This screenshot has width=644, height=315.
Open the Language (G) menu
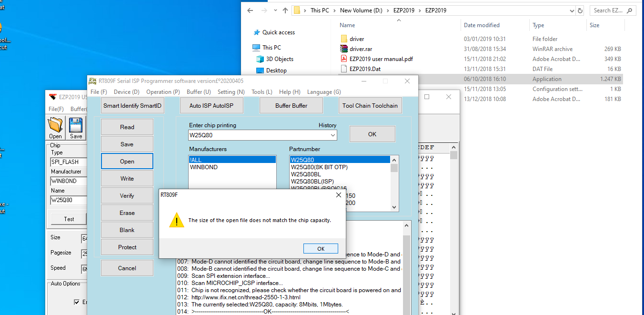tap(324, 92)
